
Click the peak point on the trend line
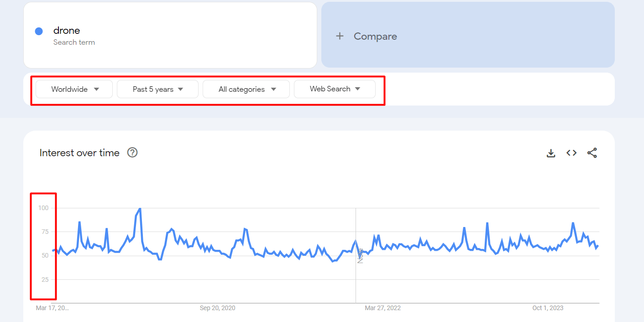pos(139,208)
